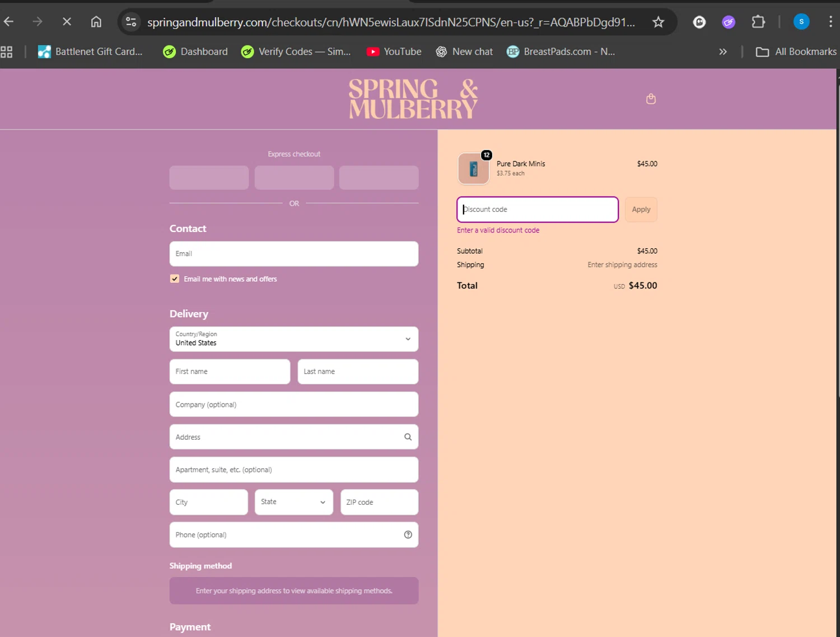Open the extensions puzzle-piece icon

(x=758, y=22)
